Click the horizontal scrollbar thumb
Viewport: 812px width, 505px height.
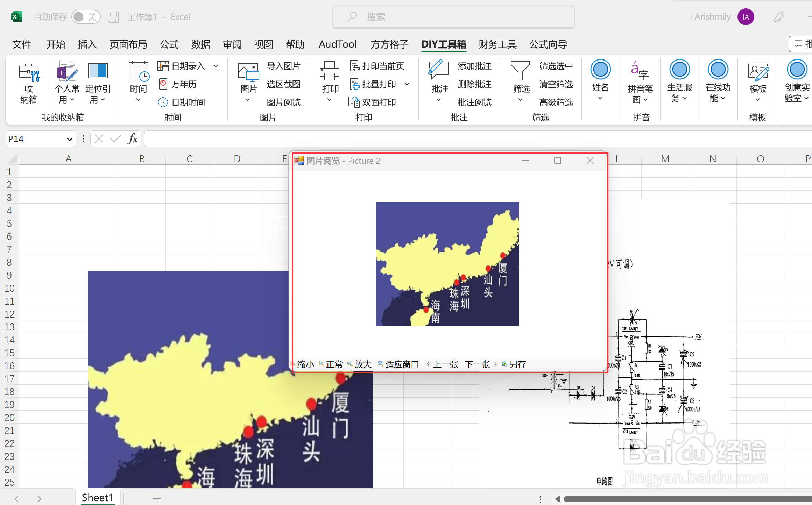(x=687, y=499)
